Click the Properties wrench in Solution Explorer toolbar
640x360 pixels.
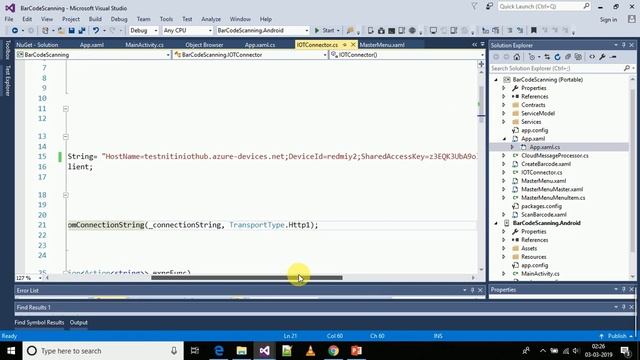602,57
